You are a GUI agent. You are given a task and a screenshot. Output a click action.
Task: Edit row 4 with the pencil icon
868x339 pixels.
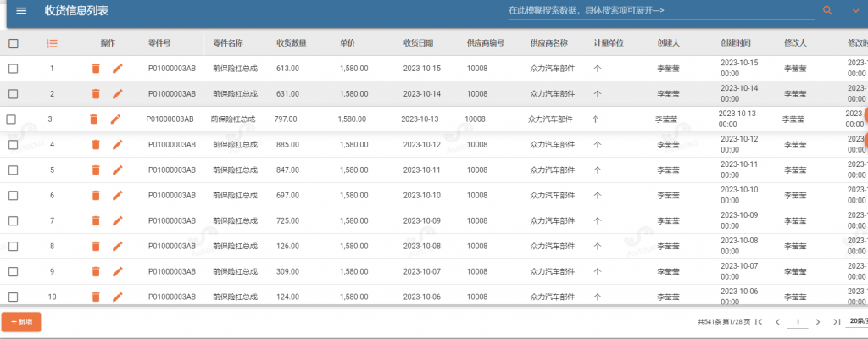[x=117, y=145]
